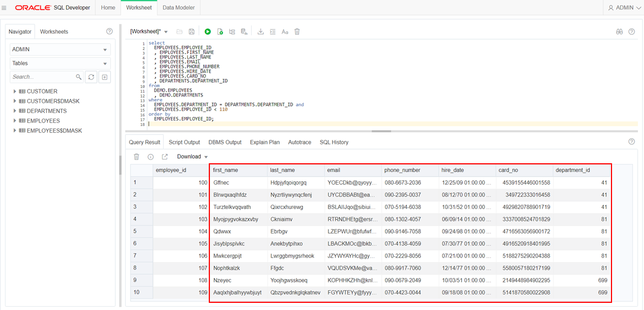Click card number 4539155446001558

point(524,182)
